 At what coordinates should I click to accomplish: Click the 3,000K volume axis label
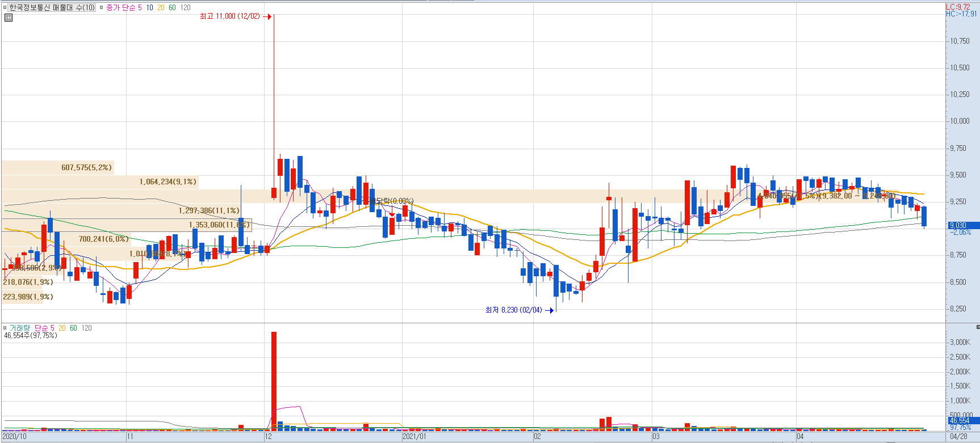pos(960,342)
